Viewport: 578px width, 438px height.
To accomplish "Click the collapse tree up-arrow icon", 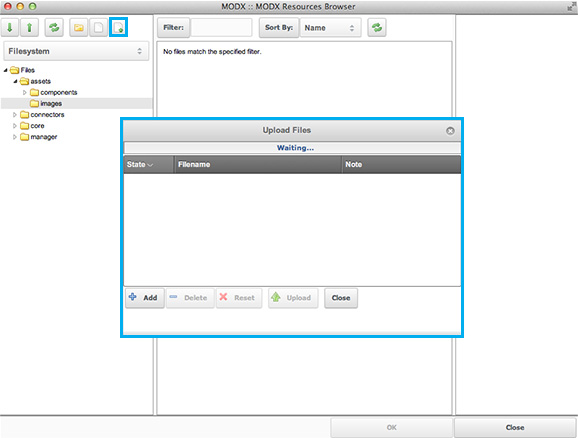I will coord(29,28).
